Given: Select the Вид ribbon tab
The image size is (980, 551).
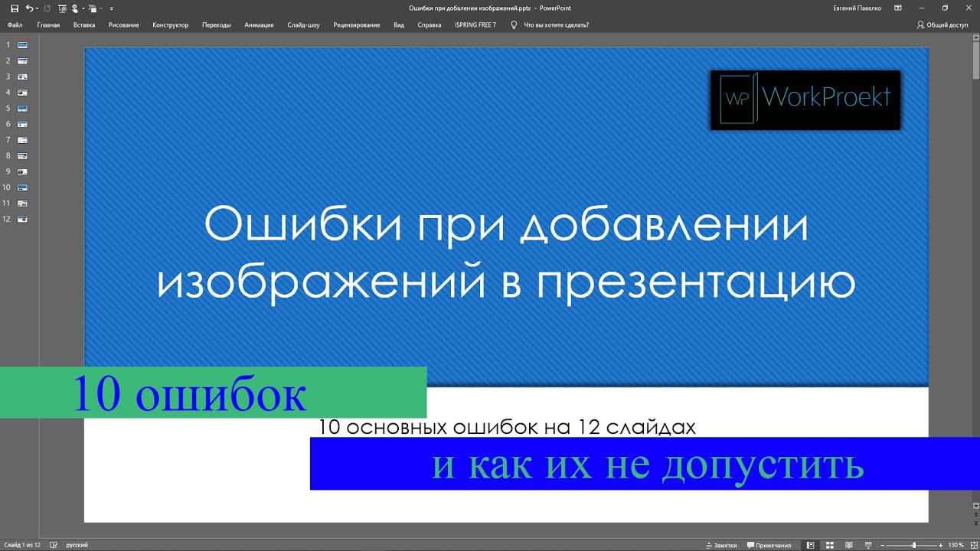Looking at the screenshot, I should coord(399,24).
